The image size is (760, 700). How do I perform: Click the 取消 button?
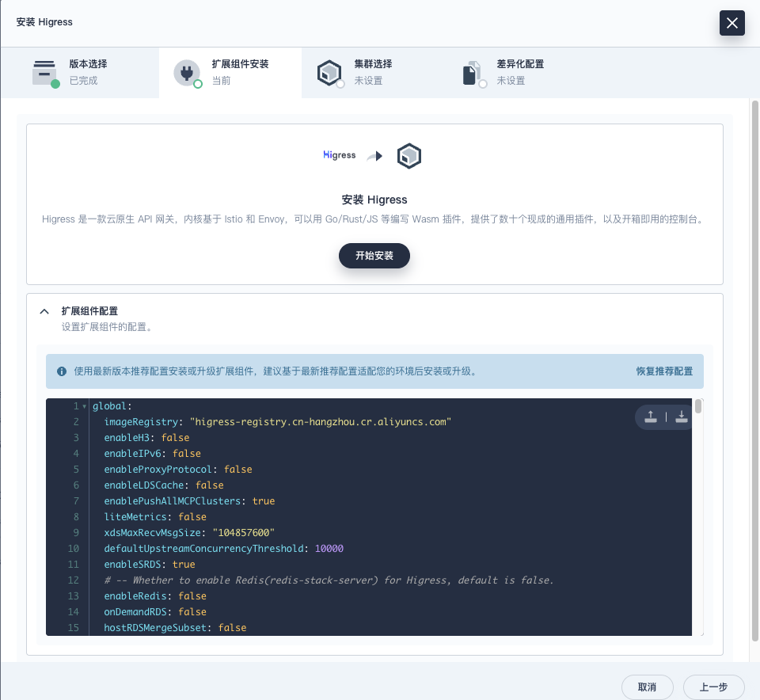point(646,687)
